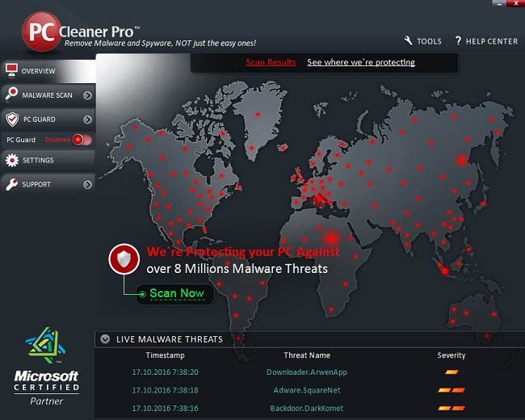Click the Adware.SquareNet threat name
This screenshot has height=420, width=525.
pos(307,390)
